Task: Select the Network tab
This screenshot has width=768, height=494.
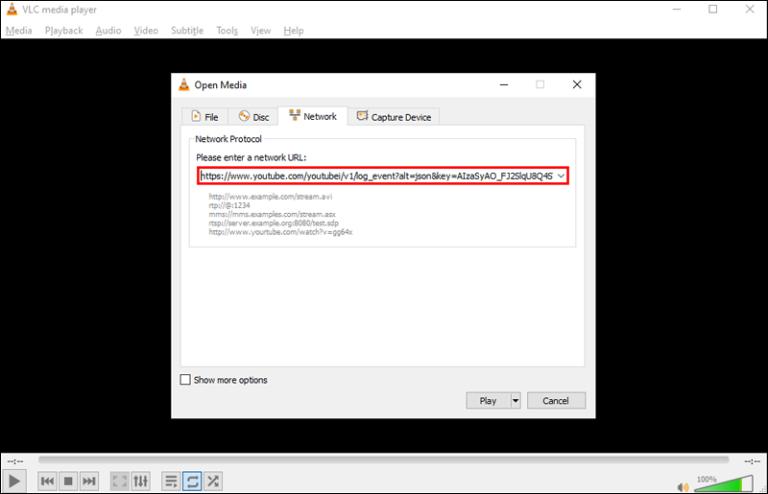Action: click(312, 116)
